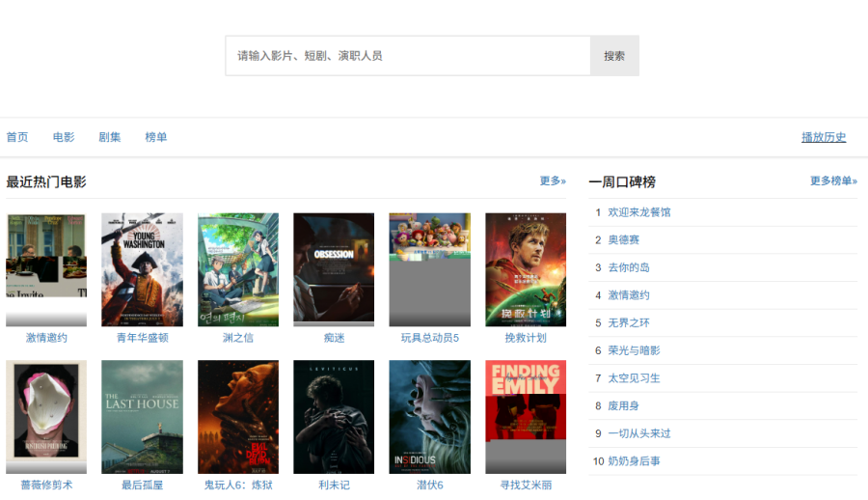Screen dimensions: 868x500
Task: Click the 鬼玩人6：炼狱 title link
Action: pos(238,485)
